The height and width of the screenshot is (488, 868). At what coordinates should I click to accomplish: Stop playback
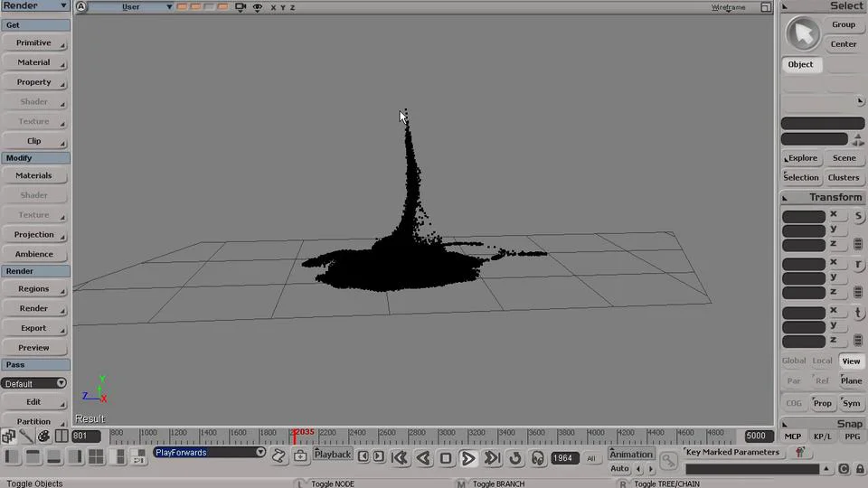(446, 457)
